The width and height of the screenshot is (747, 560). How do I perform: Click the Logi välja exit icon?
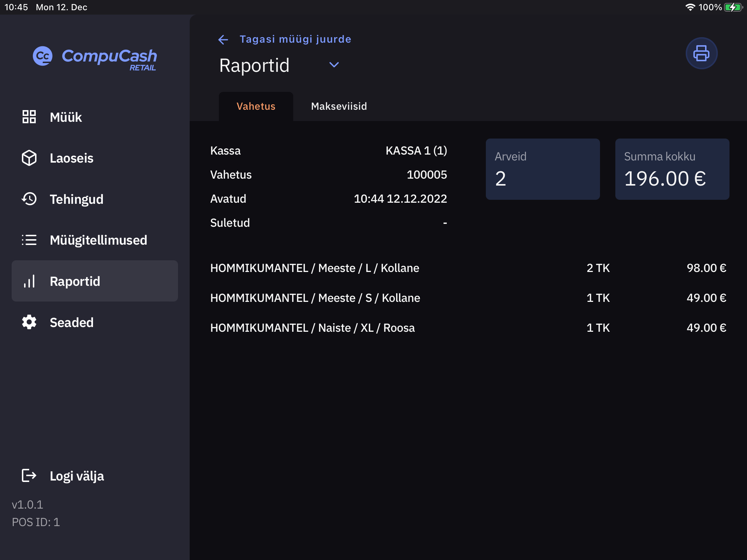(x=29, y=475)
